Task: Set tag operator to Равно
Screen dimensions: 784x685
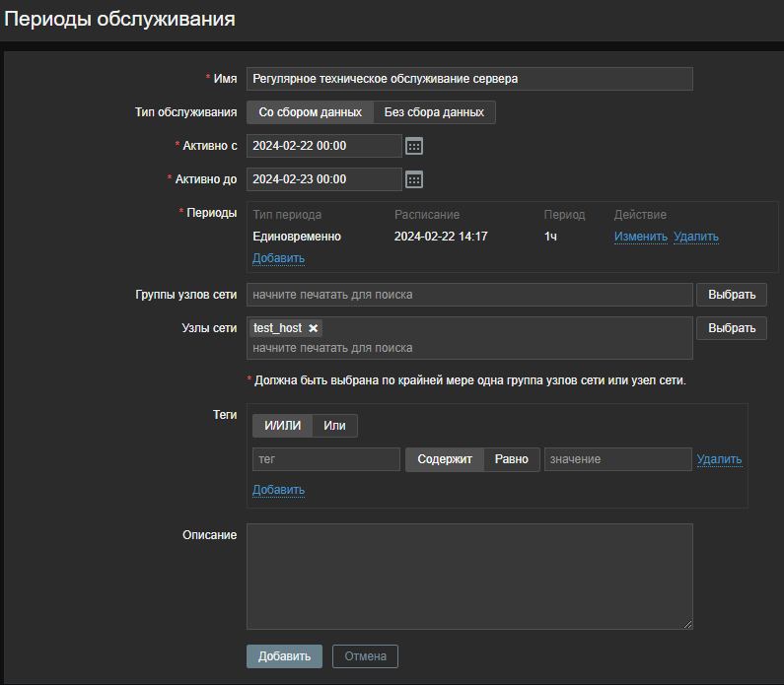Action: (511, 459)
